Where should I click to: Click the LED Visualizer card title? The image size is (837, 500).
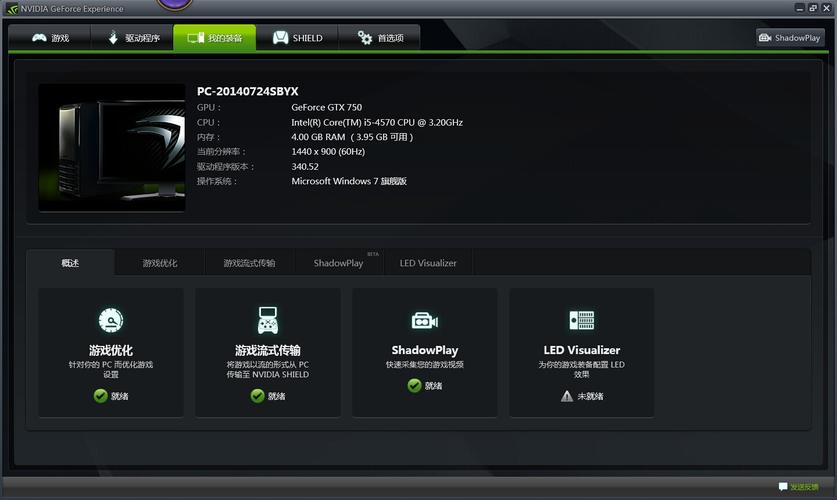[x=582, y=350]
